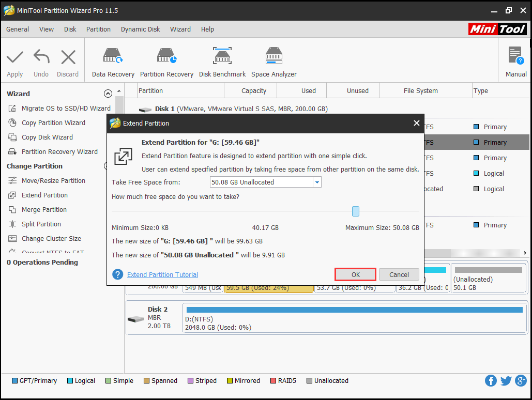Collapse the Wizard section chevron
The width and height of the screenshot is (532, 400).
[x=108, y=94]
